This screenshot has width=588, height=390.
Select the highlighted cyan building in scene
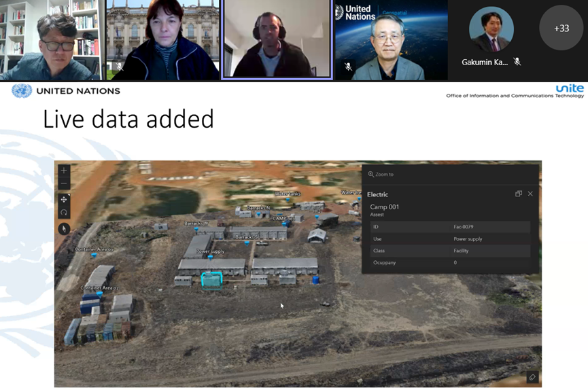pyautogui.click(x=211, y=280)
